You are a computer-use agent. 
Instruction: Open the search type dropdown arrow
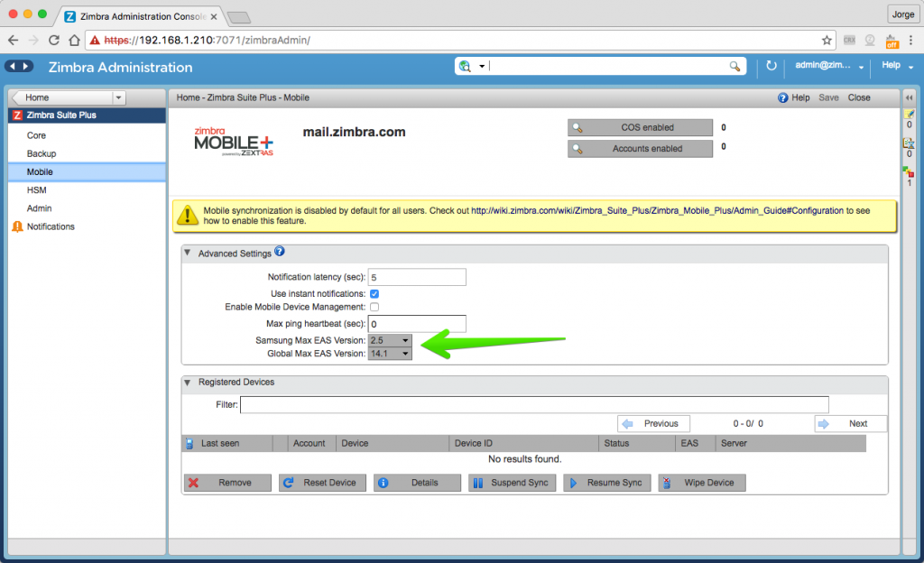coord(482,67)
